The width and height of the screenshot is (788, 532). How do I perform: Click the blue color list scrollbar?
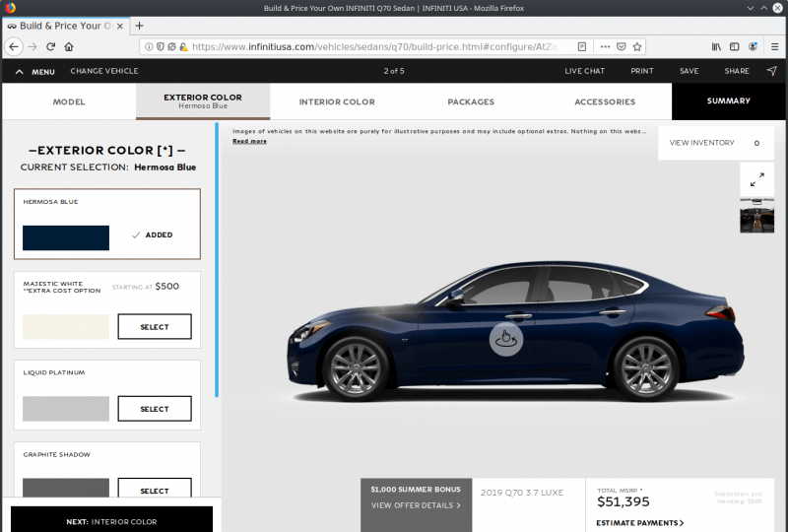(217, 260)
